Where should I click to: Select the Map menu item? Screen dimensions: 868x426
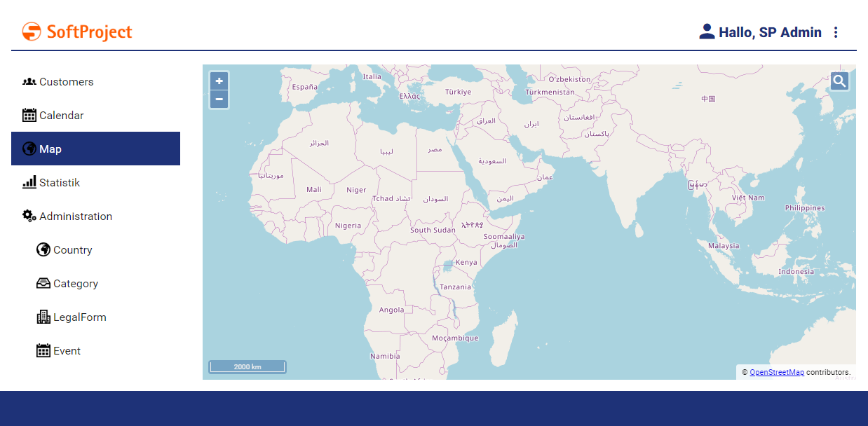pos(50,149)
